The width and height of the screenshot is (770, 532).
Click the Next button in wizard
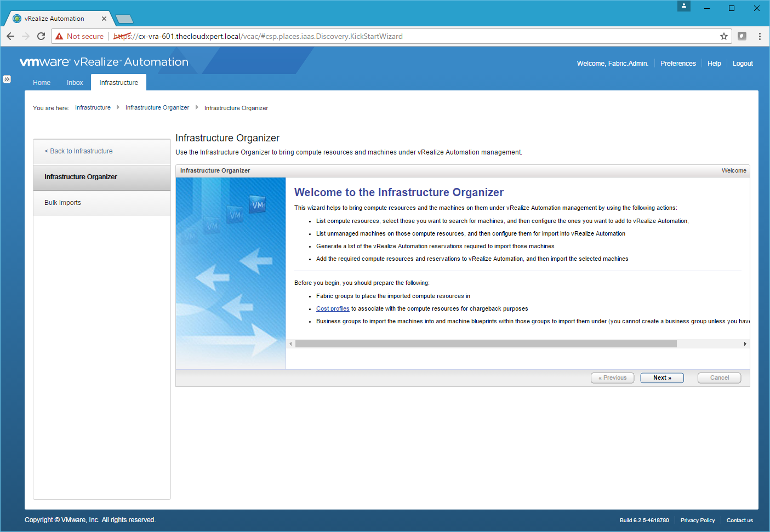(x=661, y=378)
